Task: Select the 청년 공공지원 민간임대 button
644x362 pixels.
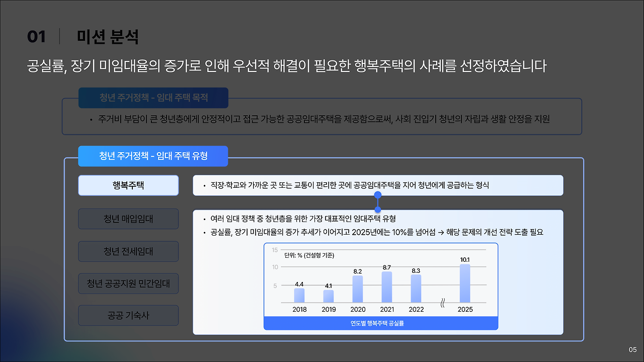Action: (x=128, y=283)
